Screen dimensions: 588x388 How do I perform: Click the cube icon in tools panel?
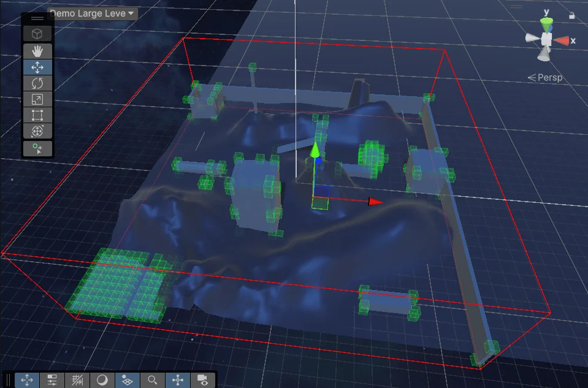[x=37, y=33]
